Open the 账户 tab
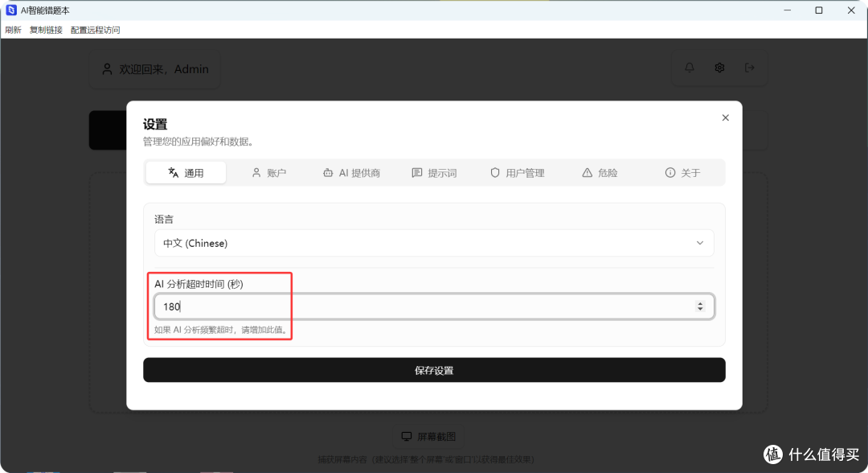 (x=269, y=173)
